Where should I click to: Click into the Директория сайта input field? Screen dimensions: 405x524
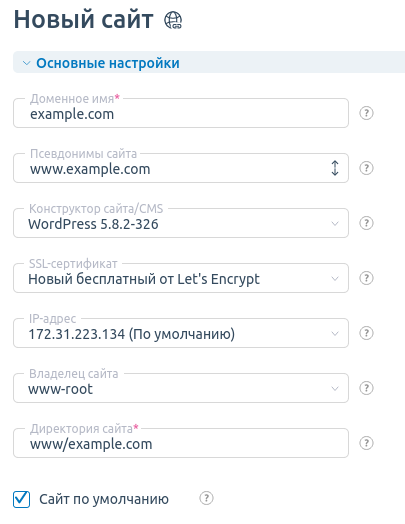tap(181, 443)
